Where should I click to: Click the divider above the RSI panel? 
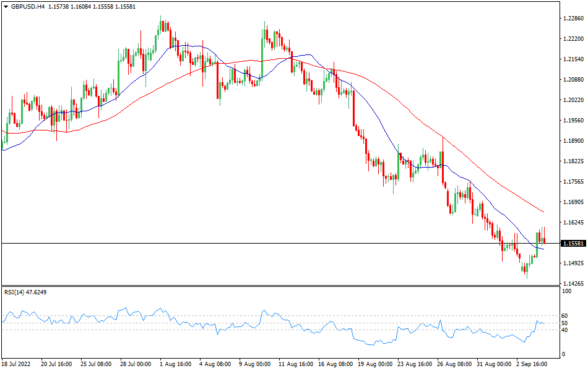pos(279,286)
